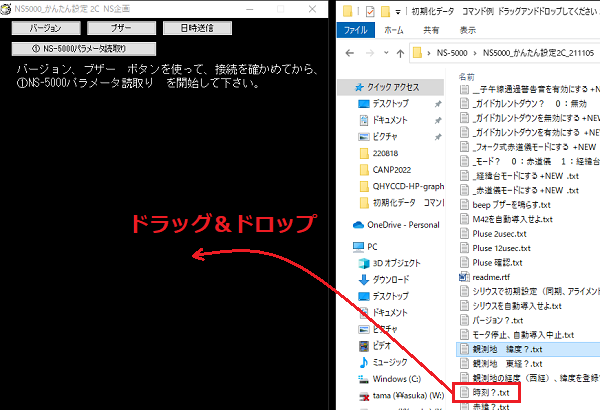Go back with the Explorer back arrow

[x=349, y=53]
